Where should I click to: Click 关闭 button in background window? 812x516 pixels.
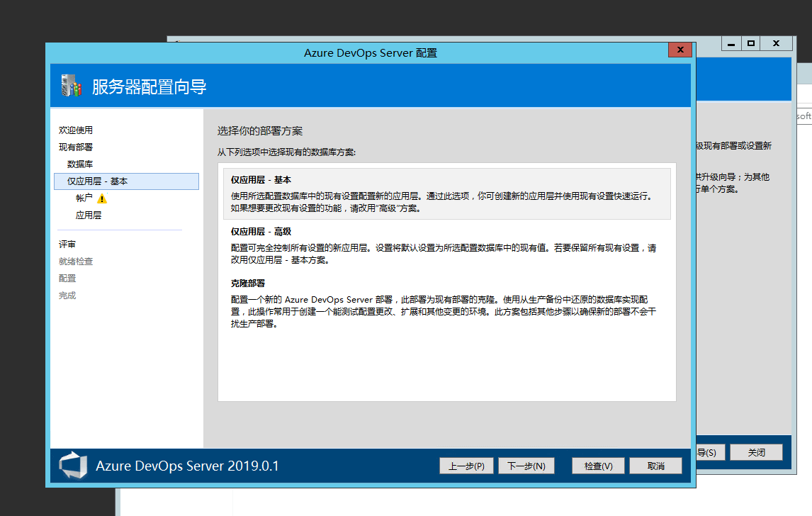(756, 452)
